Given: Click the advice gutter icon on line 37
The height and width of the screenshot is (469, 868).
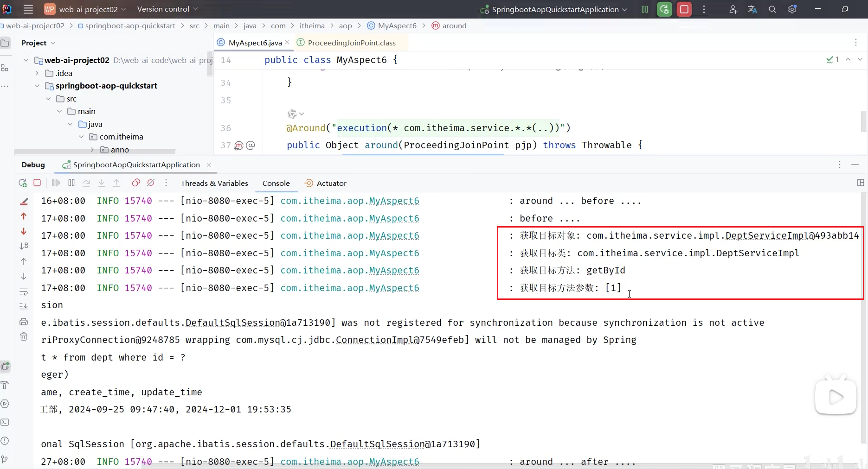Looking at the screenshot, I should coord(238,146).
